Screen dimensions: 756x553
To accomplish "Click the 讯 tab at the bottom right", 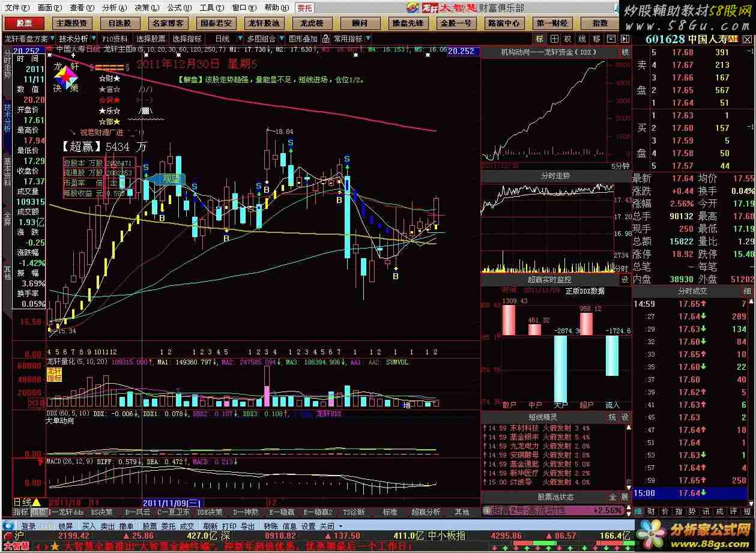I will pyautogui.click(x=706, y=512).
